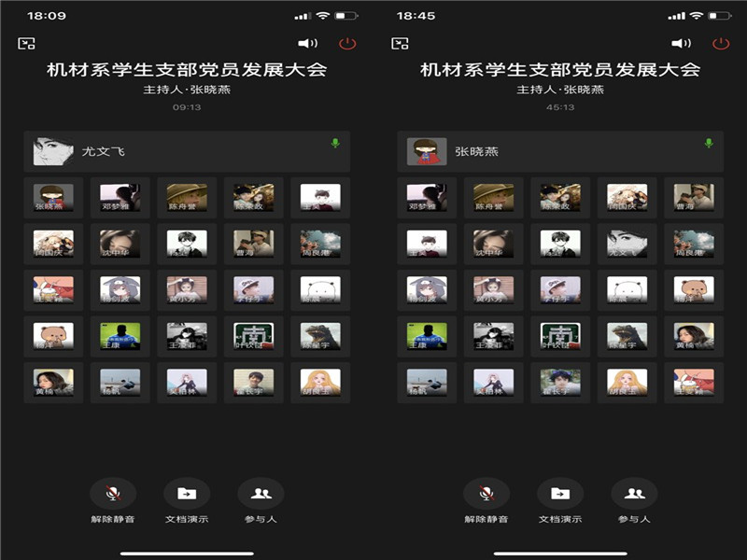The height and width of the screenshot is (560, 747).
Task: Open 文档演示 on the 18:09 screen
Action: coord(187,494)
